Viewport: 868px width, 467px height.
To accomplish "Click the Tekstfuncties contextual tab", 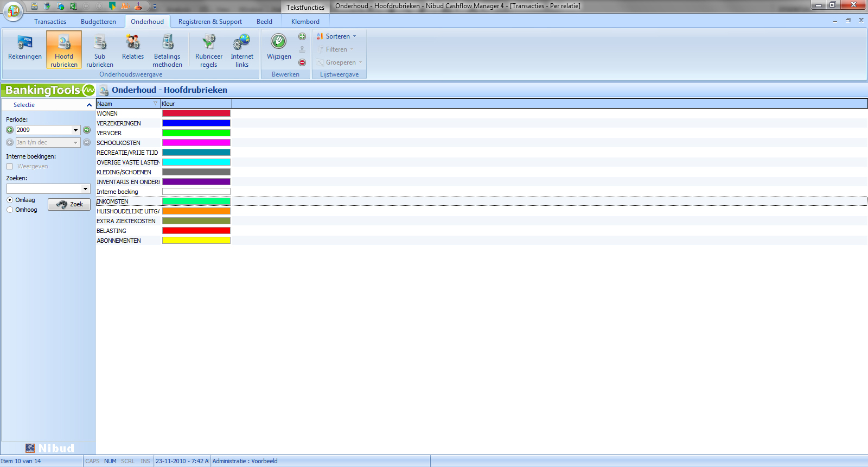I will [x=305, y=8].
